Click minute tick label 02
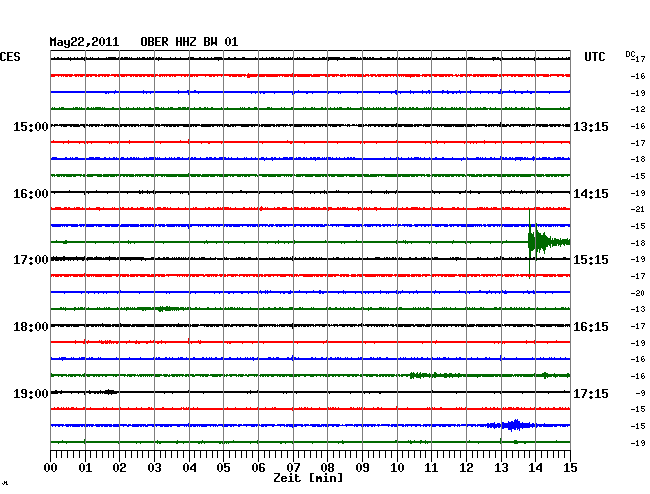 (119, 468)
